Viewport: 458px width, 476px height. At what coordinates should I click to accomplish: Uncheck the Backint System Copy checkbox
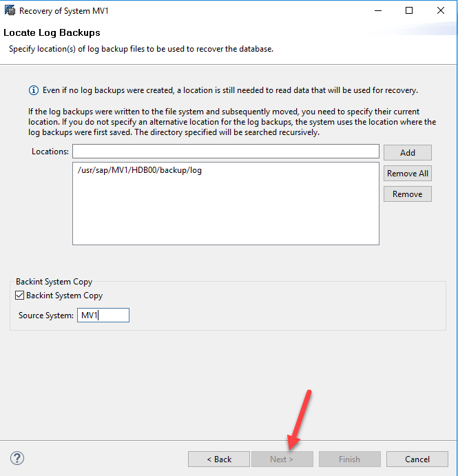click(x=19, y=295)
